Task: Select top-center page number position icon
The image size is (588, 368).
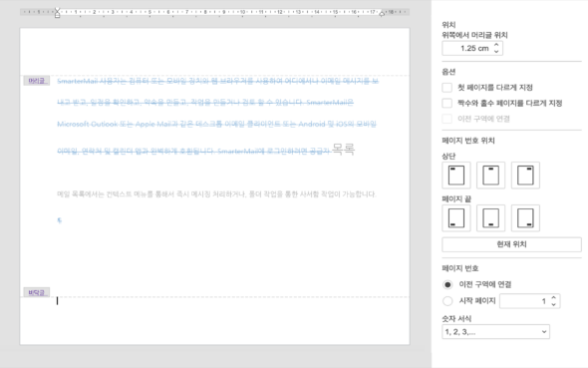Action: click(x=491, y=176)
